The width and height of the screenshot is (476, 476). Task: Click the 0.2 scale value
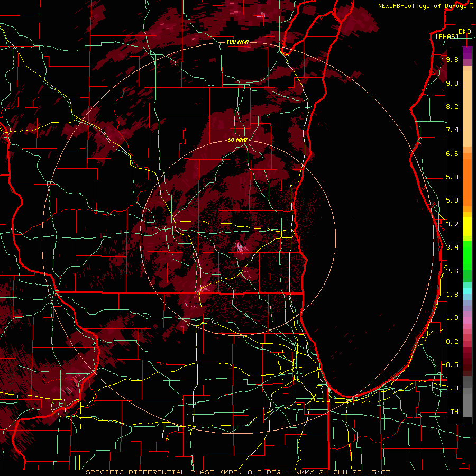[x=452, y=342]
